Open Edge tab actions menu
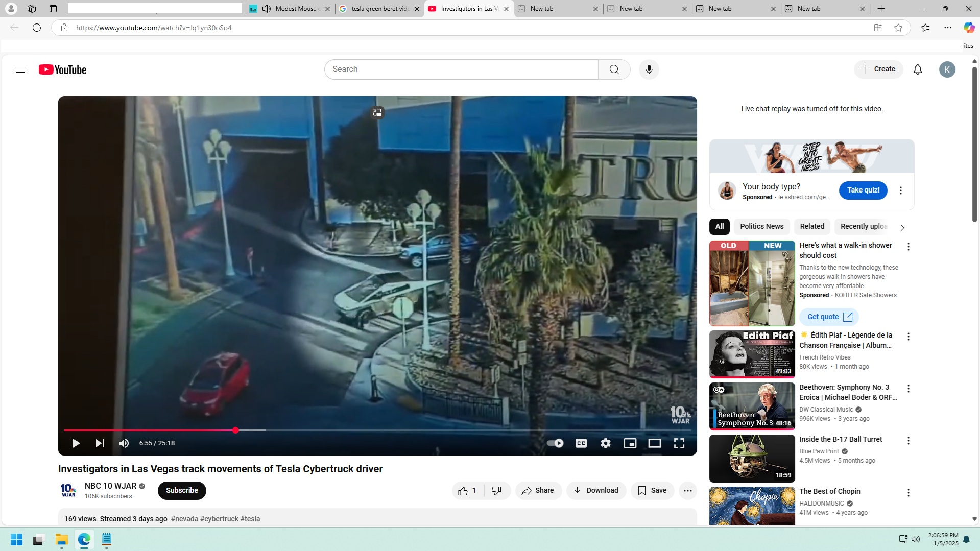Screen dimensions: 980x551 click(53, 9)
